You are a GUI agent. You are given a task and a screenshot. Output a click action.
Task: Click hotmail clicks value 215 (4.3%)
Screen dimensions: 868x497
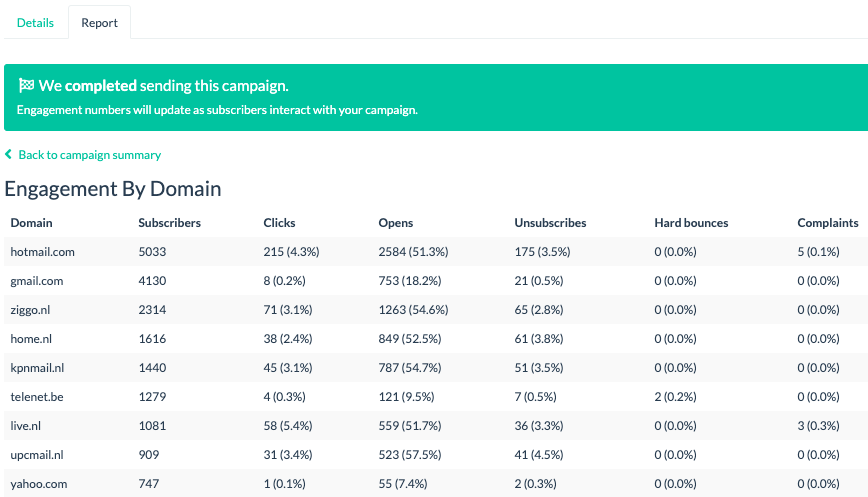(x=291, y=252)
